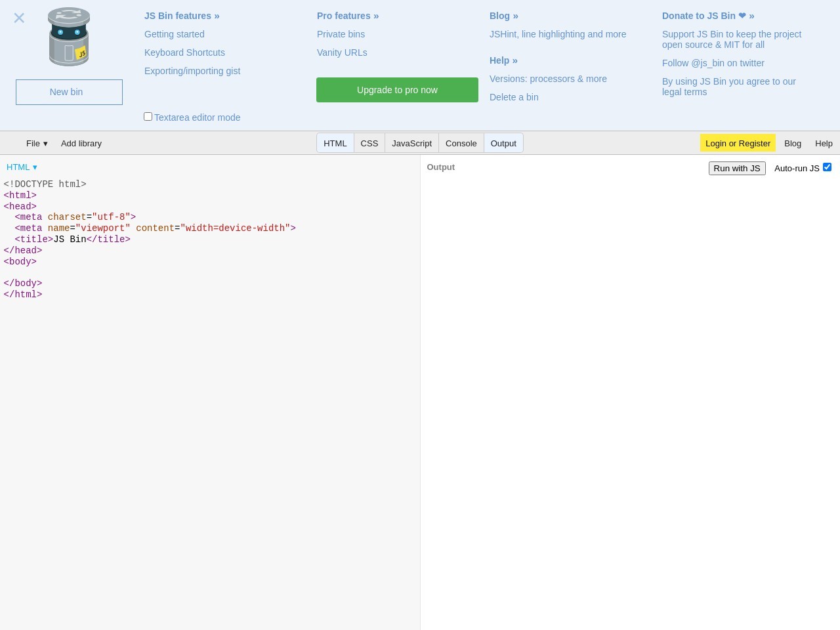Expand the HTML language selector dropdown
Image resolution: width=840 pixels, height=630 pixels.
coord(22,167)
